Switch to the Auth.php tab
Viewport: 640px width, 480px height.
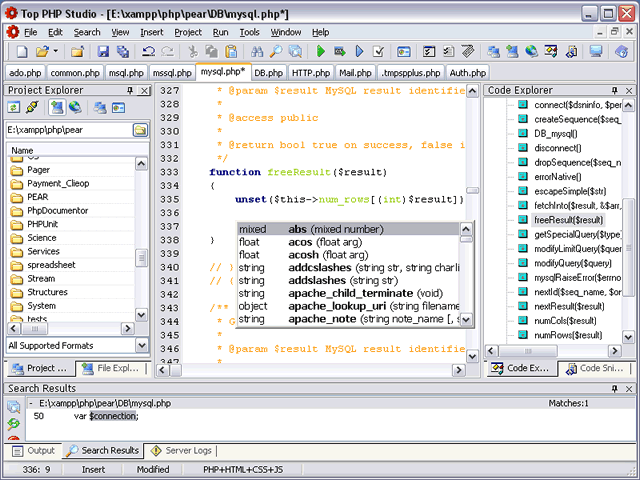468,73
